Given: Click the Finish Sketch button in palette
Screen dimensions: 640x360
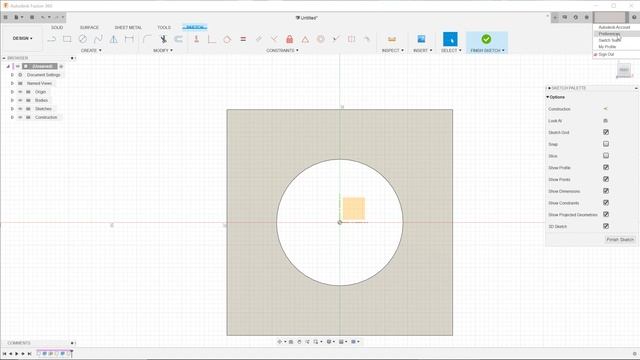Looking at the screenshot, I should [620, 240].
